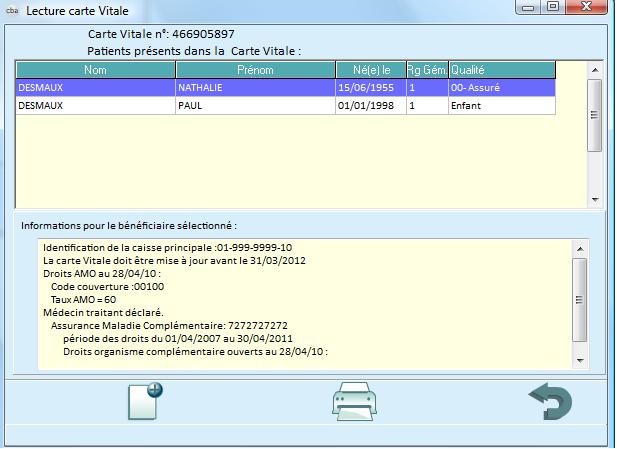This screenshot has height=449, width=617.
Task: Click the 'Taux AMO = 60' line
Action: point(83,299)
